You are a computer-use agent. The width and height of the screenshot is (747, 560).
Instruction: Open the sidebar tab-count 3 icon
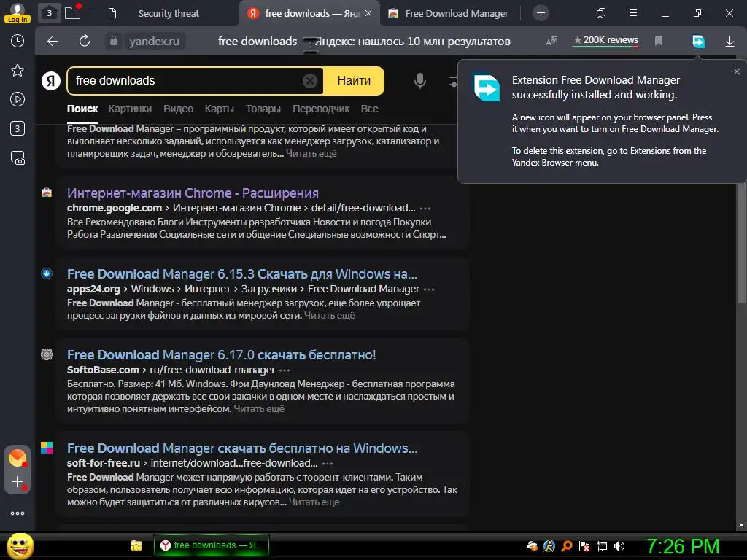click(x=18, y=128)
